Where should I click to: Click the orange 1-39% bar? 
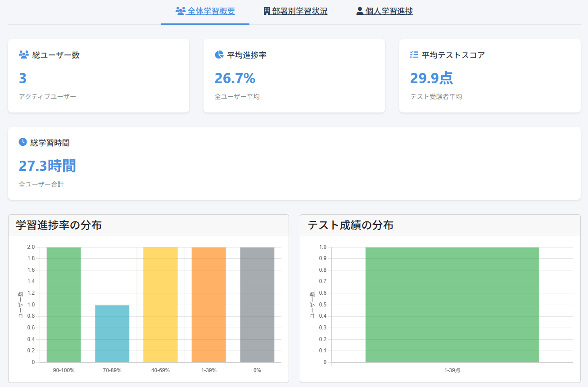(x=209, y=305)
